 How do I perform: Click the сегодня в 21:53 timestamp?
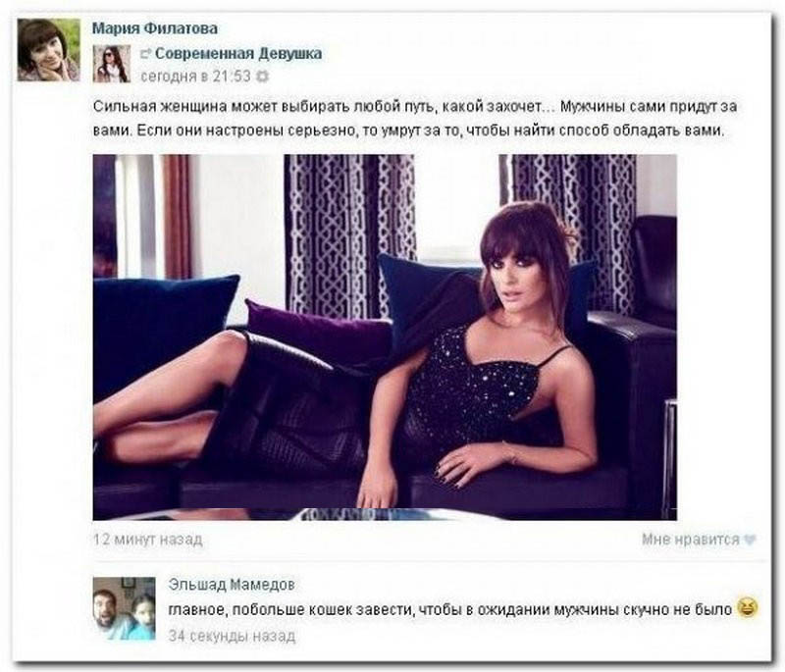click(x=195, y=77)
